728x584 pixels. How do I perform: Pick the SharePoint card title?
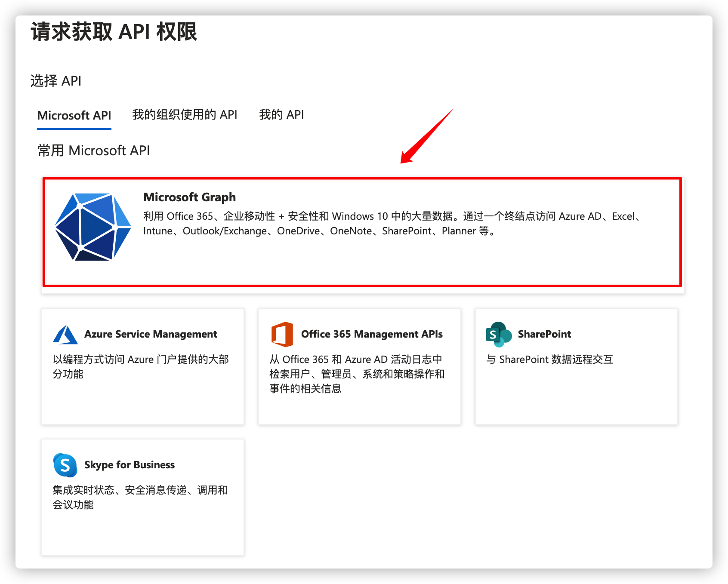pos(544,334)
